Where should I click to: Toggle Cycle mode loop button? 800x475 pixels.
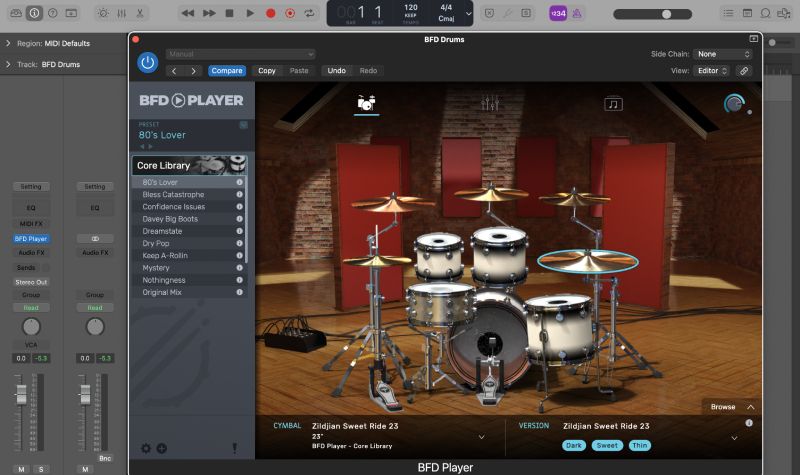point(309,13)
